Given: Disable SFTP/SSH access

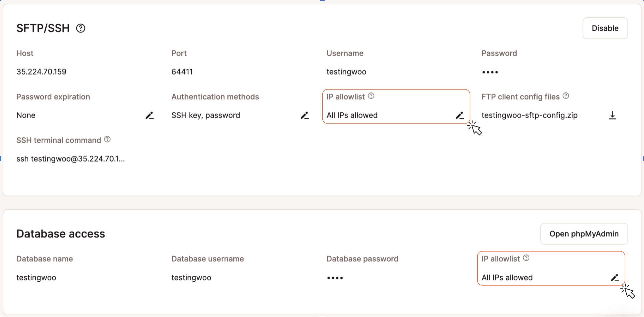Looking at the screenshot, I should [605, 28].
